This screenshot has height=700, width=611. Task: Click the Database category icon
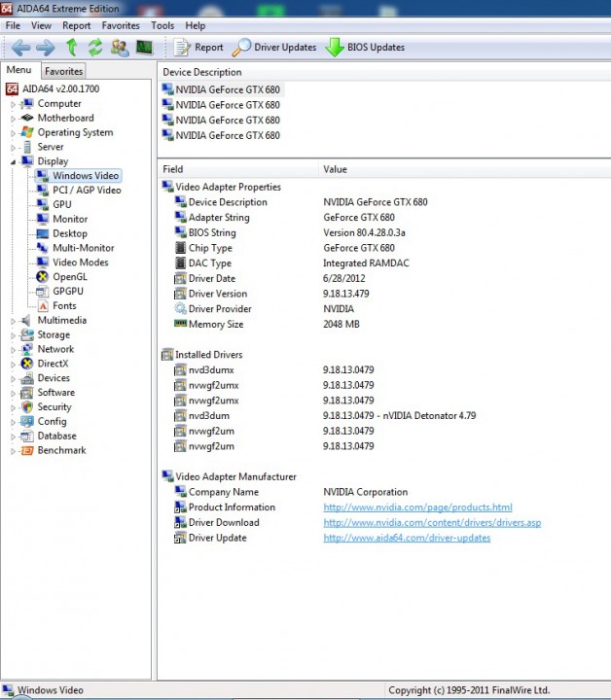(x=27, y=436)
